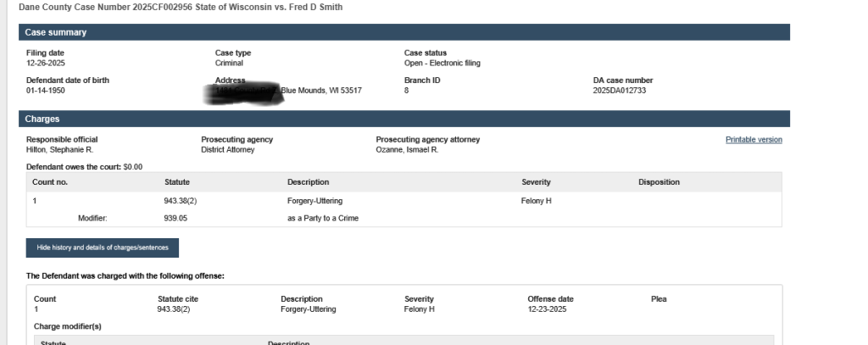Click the Severity column header in charges table
Viewport: 868px width, 345px height.
point(536,182)
